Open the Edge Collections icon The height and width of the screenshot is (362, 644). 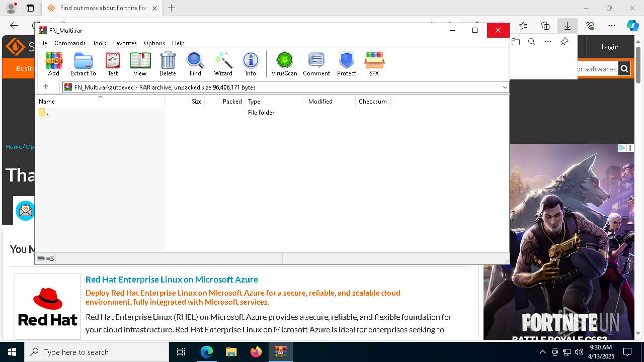click(545, 26)
